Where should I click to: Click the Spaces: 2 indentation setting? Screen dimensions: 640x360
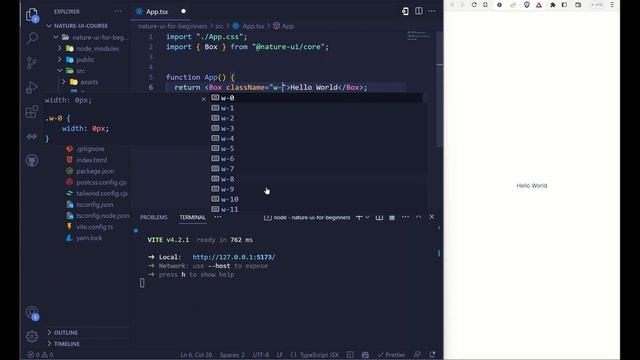coord(232,355)
